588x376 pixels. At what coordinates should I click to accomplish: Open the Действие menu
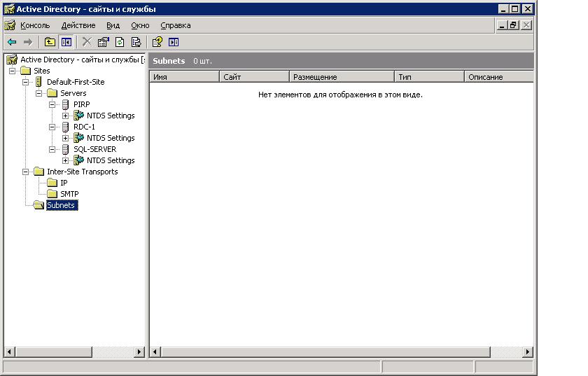pos(78,25)
